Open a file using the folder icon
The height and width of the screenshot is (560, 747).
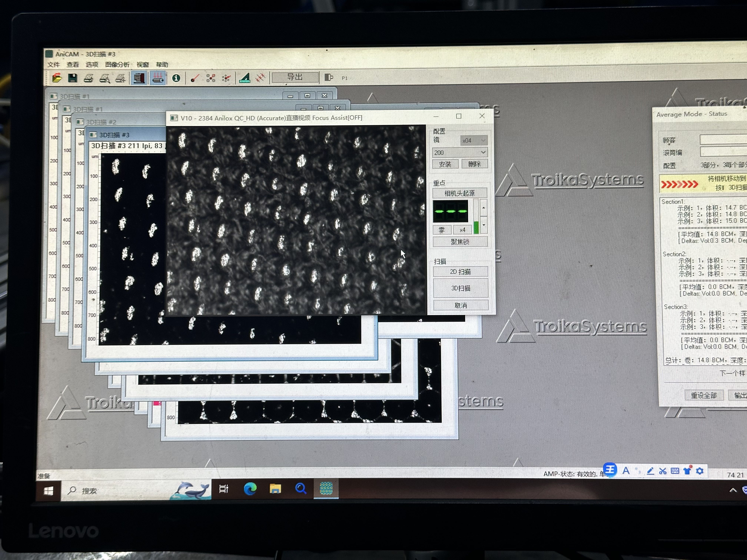point(57,78)
